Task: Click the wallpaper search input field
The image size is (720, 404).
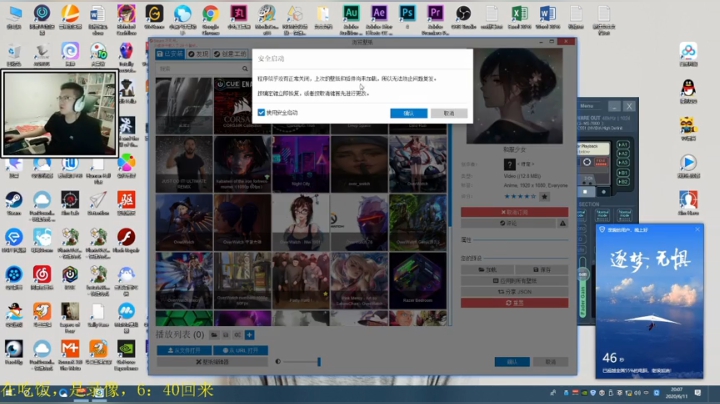Action: point(198,68)
